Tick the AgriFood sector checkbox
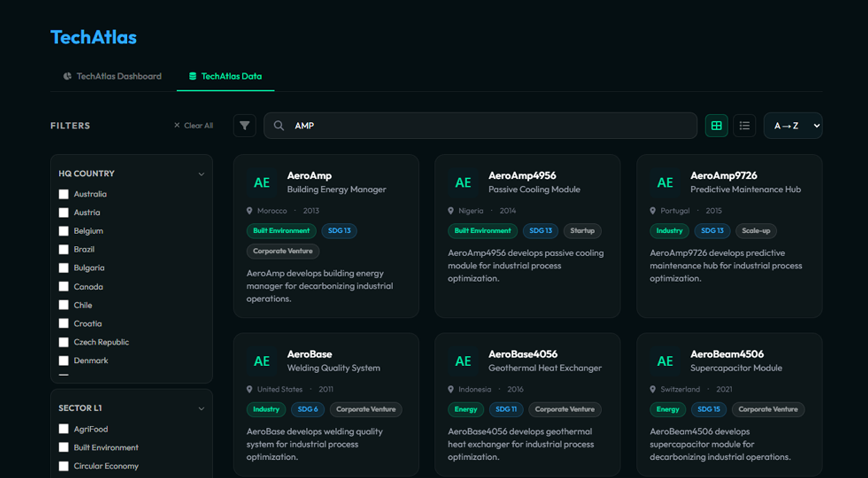The width and height of the screenshot is (868, 478). click(64, 429)
